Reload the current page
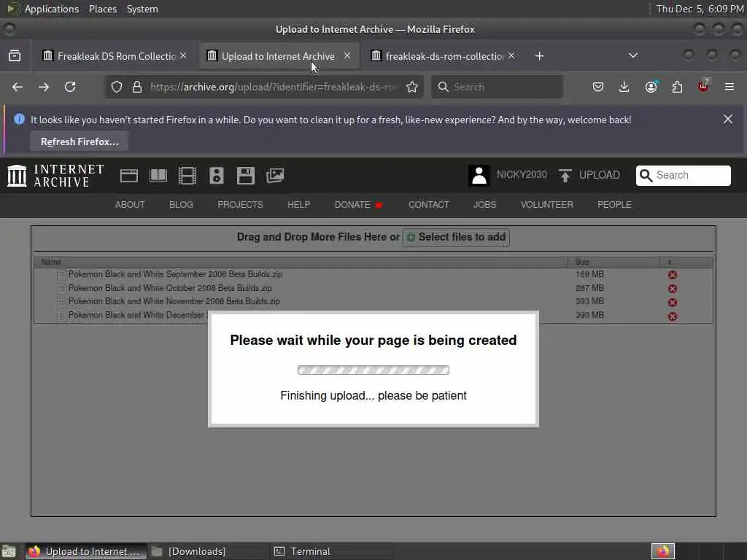747x560 pixels. tap(70, 87)
